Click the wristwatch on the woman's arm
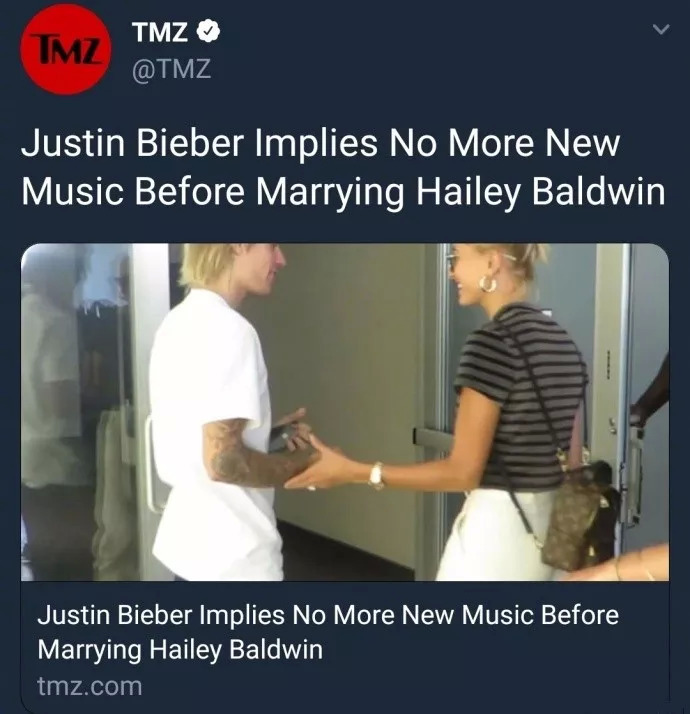The image size is (690, 714). (x=376, y=475)
